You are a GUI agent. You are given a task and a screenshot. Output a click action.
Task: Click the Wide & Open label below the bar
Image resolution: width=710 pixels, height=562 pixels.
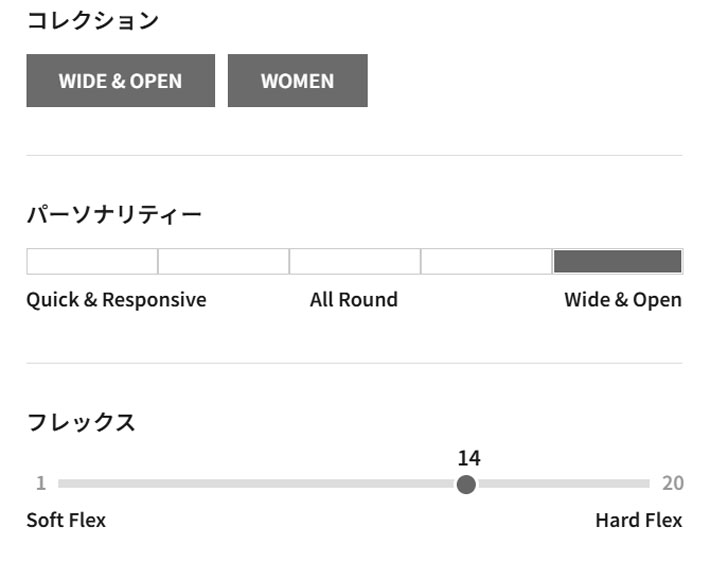(x=623, y=300)
